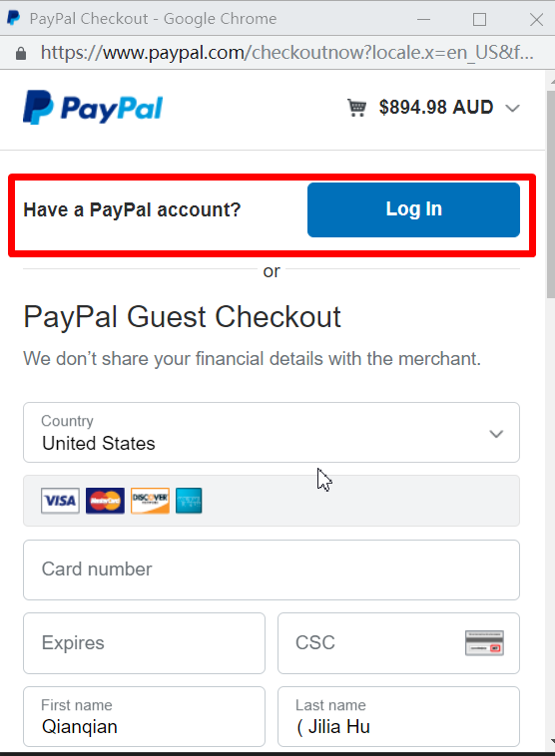The height and width of the screenshot is (756, 555).
Task: Click the Expires input field
Action: (x=145, y=643)
